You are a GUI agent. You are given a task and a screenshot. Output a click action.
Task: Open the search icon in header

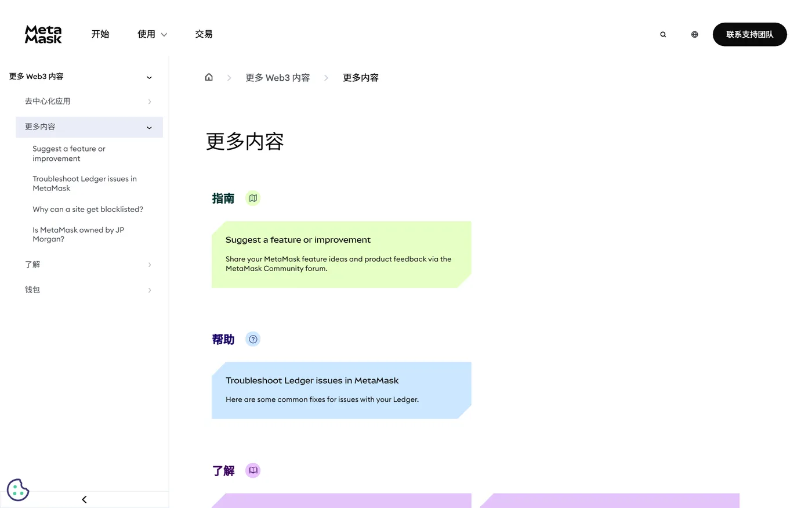663,34
